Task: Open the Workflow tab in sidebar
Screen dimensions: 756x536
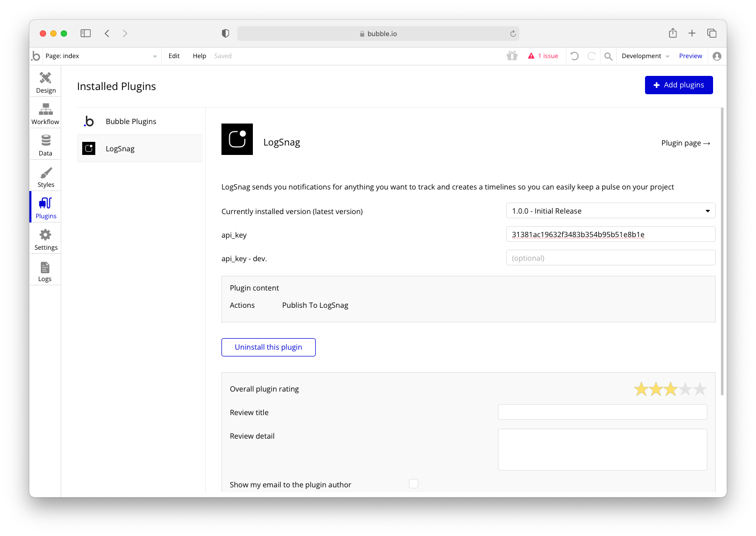Action: coord(46,113)
